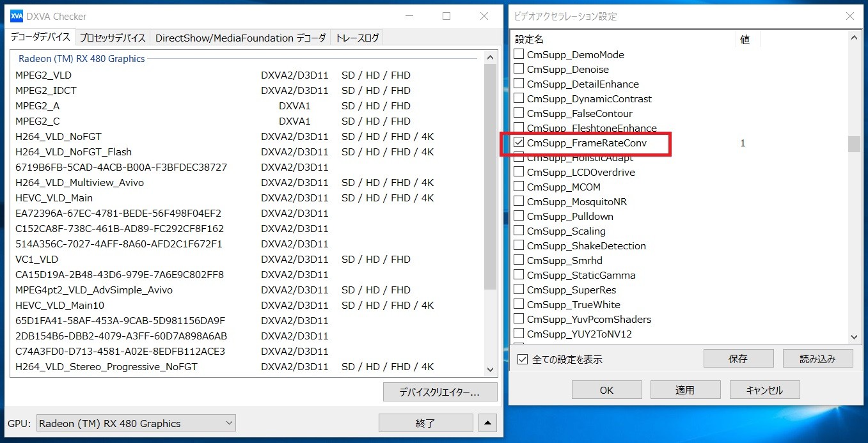Toggle CmSupp_DynamicContrast checkbox
The image size is (868, 443).
[519, 98]
